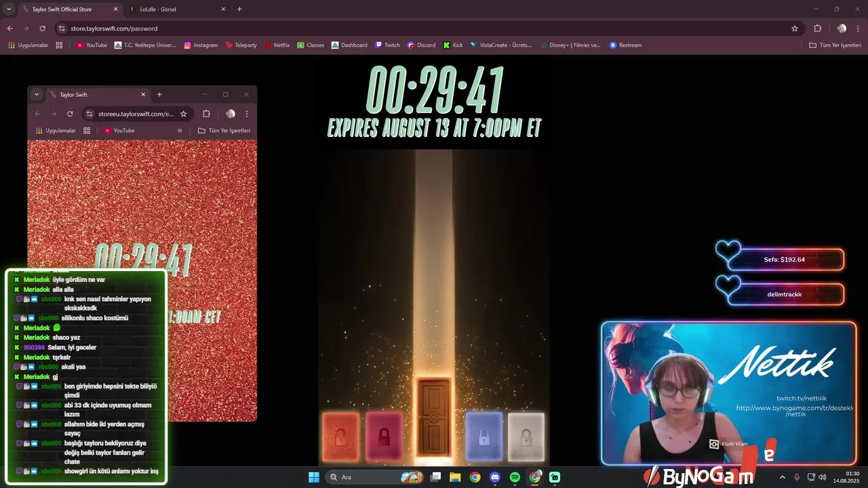Open the three-dot menu in small window

247,114
